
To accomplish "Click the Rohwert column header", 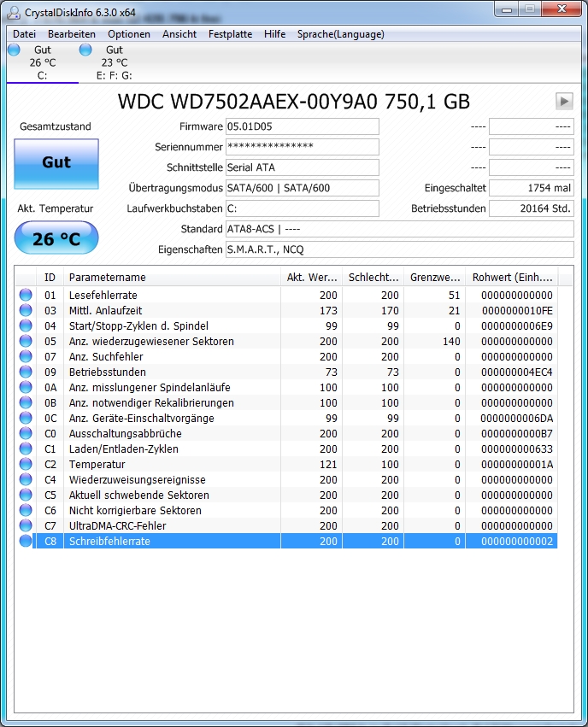I will [512, 278].
